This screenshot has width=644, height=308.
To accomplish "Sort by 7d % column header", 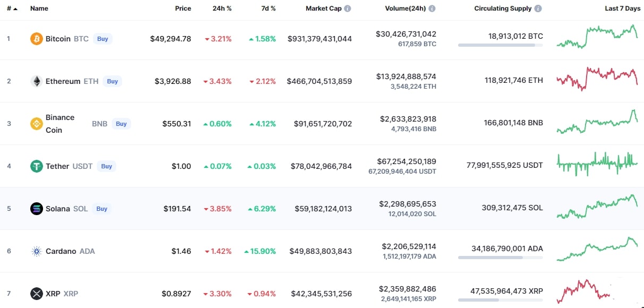I will coord(267,8).
